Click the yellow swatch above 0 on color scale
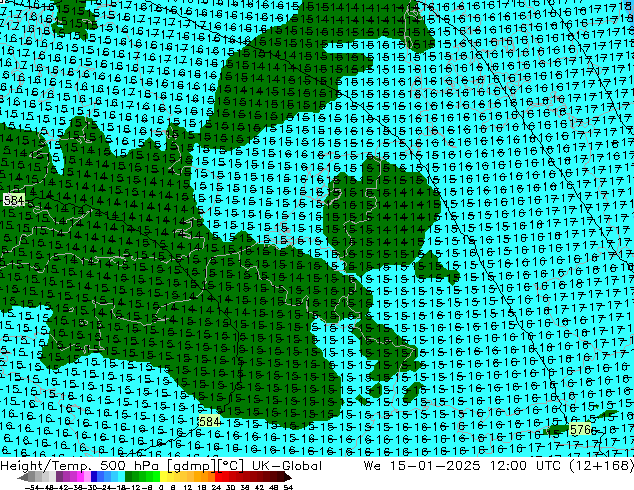The height and width of the screenshot is (490, 634). click(x=164, y=477)
